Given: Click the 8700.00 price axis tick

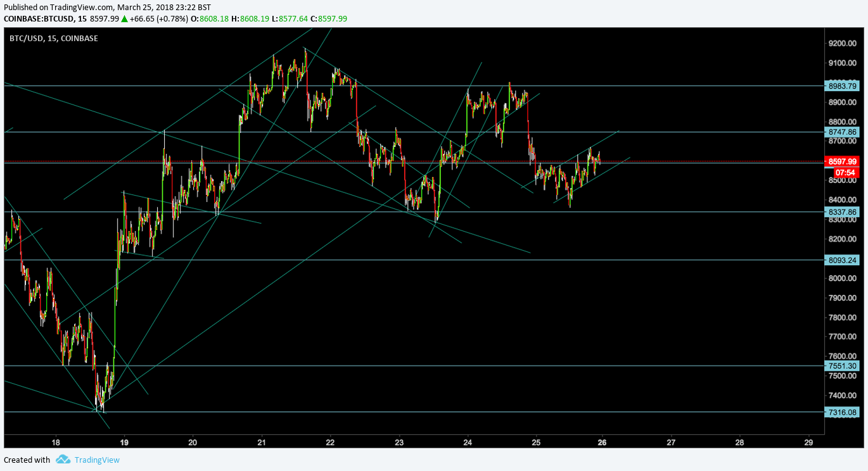Looking at the screenshot, I should [842, 142].
